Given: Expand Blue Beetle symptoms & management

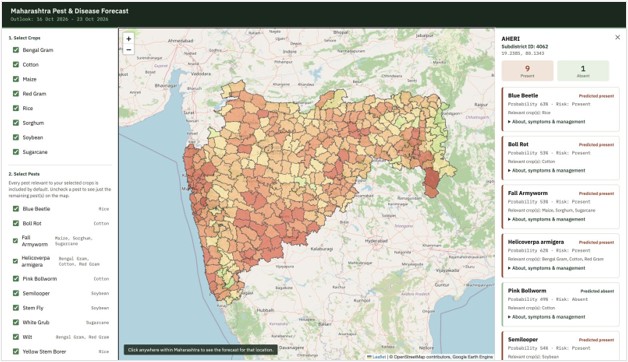Looking at the screenshot, I should 547,122.
